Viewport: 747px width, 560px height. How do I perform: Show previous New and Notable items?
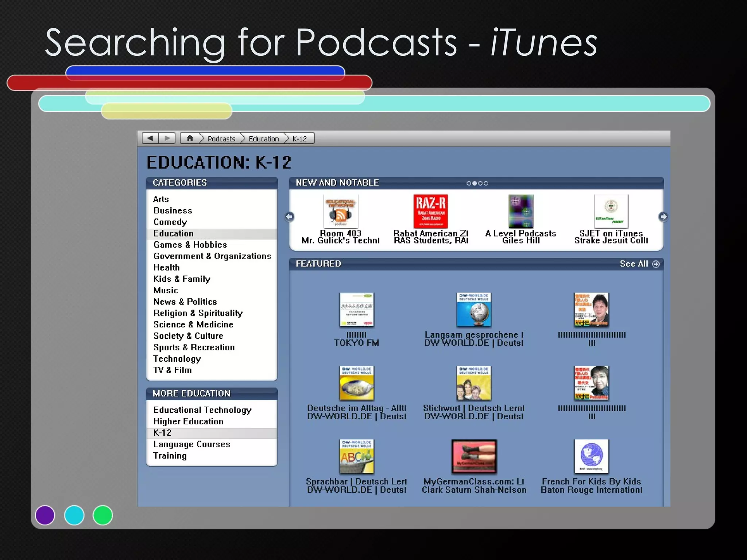[289, 217]
